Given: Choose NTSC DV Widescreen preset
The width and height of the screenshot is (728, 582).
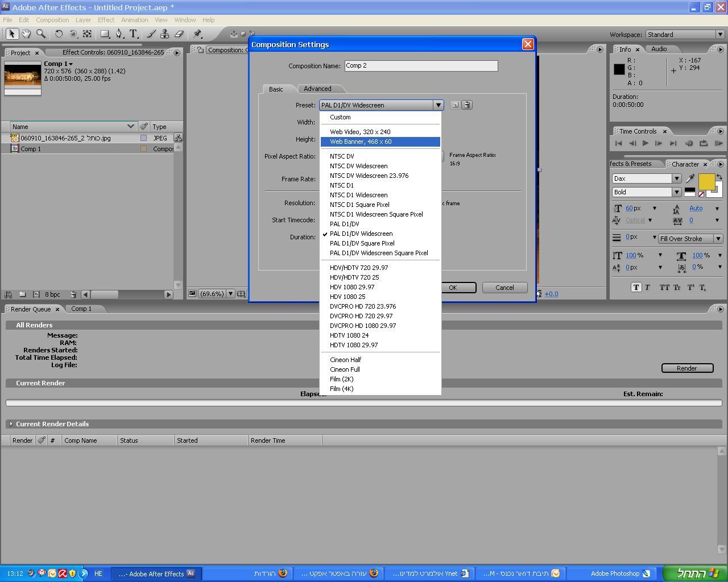Looking at the screenshot, I should tap(380, 166).
